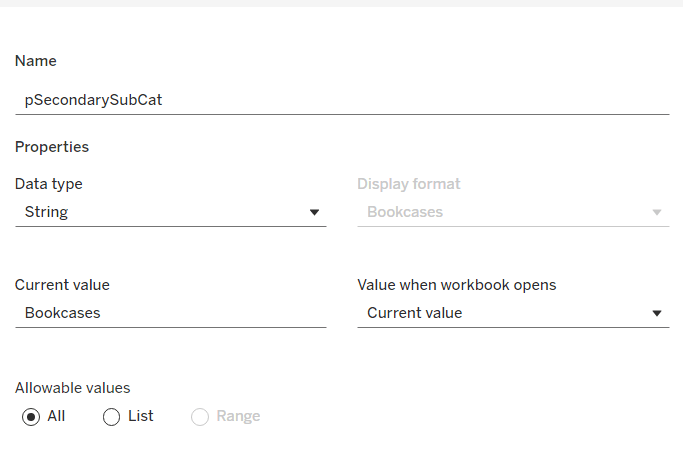
Task: Choose the List radio button circle
Action: click(x=112, y=417)
